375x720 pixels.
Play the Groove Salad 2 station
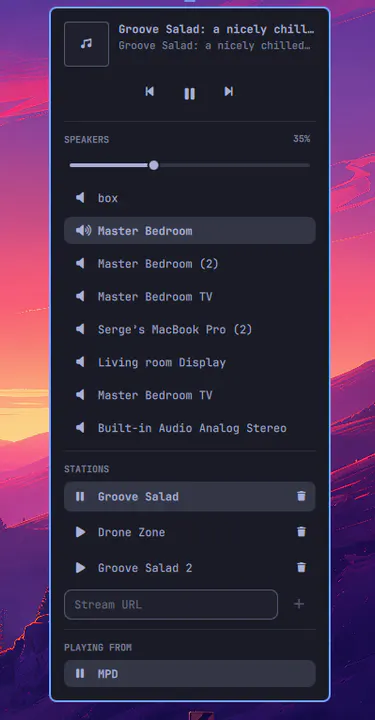[81, 568]
